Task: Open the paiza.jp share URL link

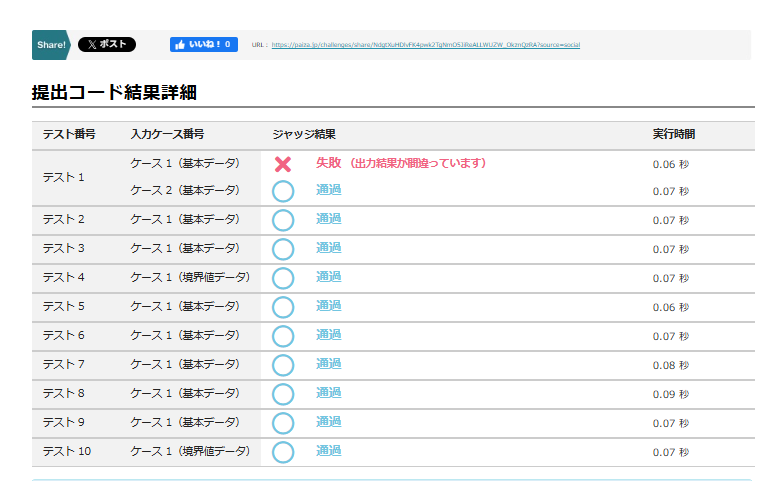Action: (425, 45)
